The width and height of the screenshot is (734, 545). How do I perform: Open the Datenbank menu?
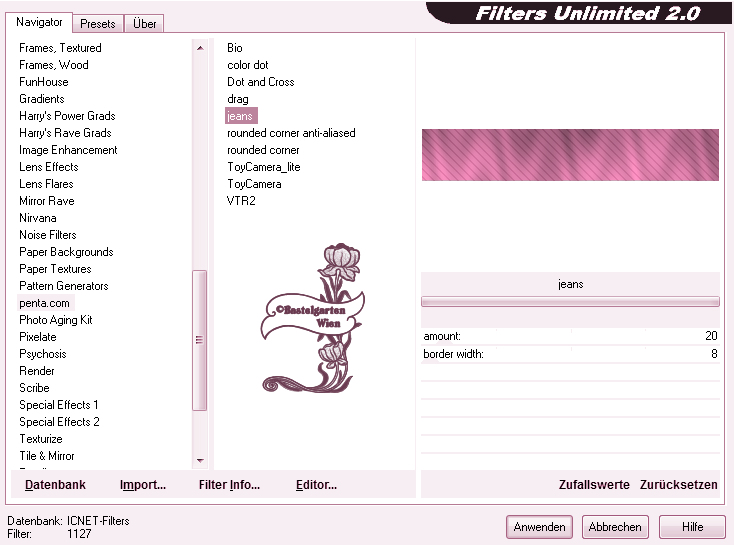[55, 485]
